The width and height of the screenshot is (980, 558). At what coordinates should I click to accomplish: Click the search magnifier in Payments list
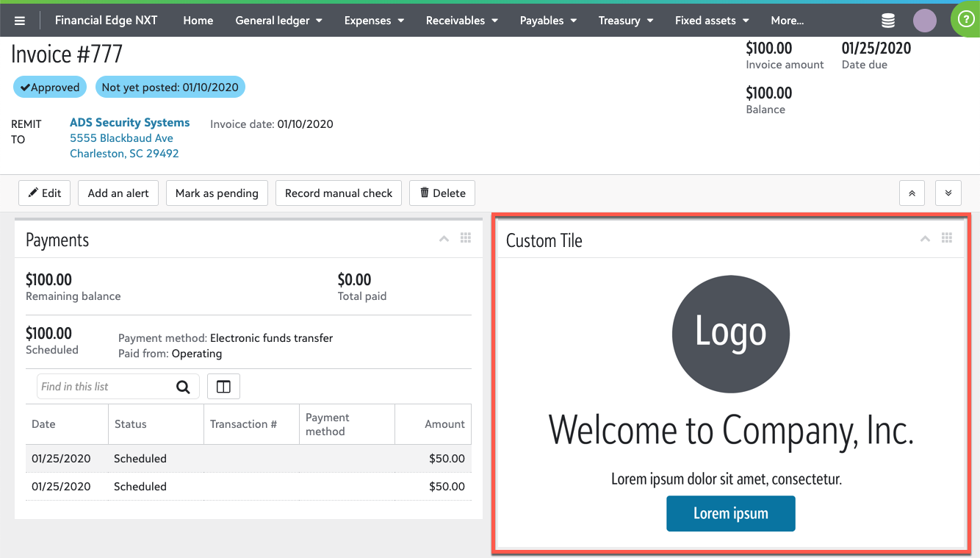[x=183, y=387]
